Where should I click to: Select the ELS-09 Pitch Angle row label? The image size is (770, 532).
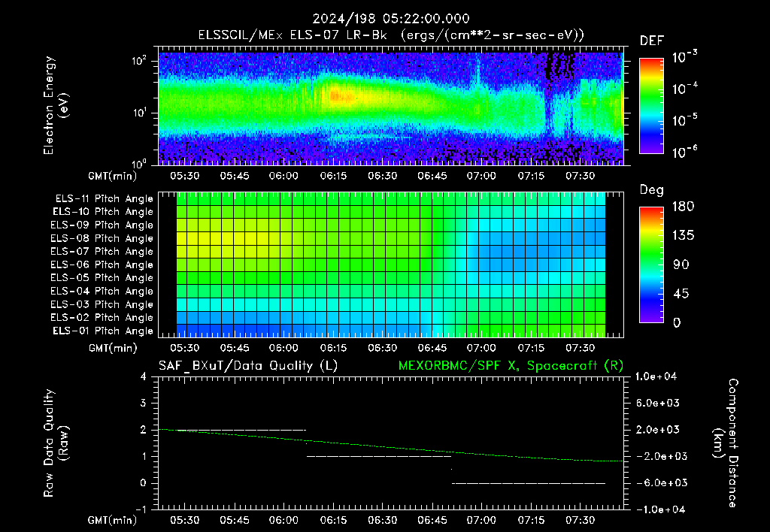click(102, 225)
